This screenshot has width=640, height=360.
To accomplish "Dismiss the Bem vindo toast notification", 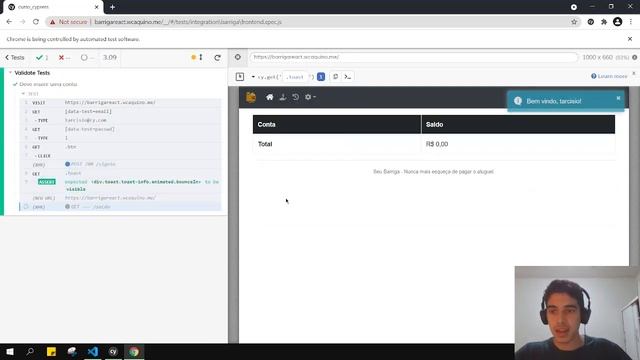I will [618, 98].
